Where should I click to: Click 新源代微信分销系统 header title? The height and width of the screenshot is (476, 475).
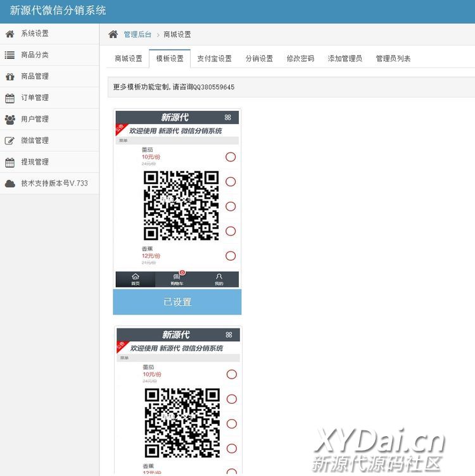(x=58, y=11)
